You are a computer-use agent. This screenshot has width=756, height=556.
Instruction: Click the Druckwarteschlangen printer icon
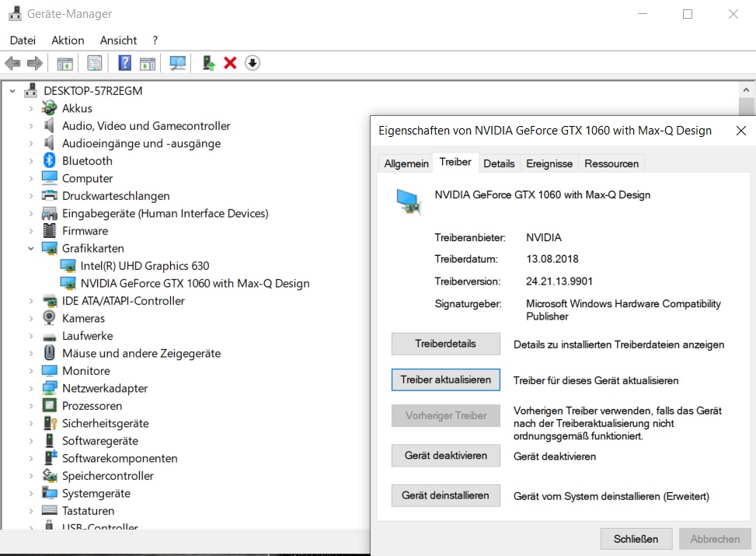pyautogui.click(x=49, y=195)
